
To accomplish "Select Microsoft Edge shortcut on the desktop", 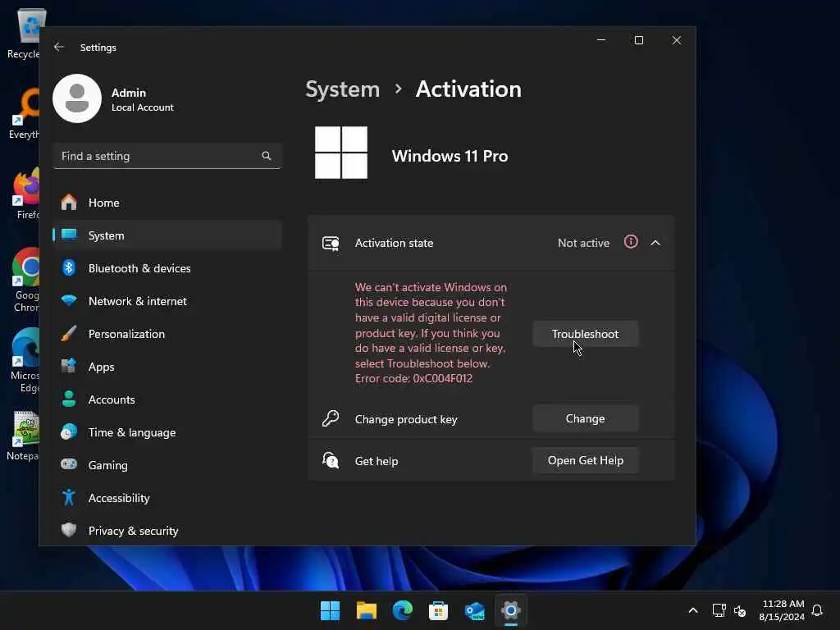I will click(25, 361).
